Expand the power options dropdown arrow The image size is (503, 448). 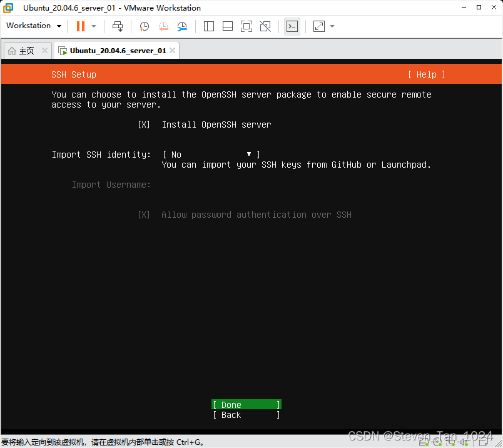pos(94,26)
